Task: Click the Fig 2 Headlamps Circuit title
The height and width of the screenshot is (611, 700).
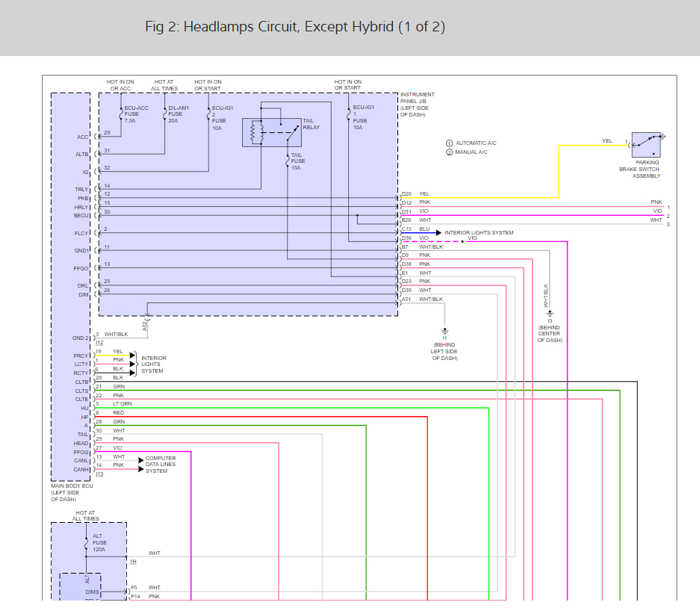Action: (x=295, y=27)
